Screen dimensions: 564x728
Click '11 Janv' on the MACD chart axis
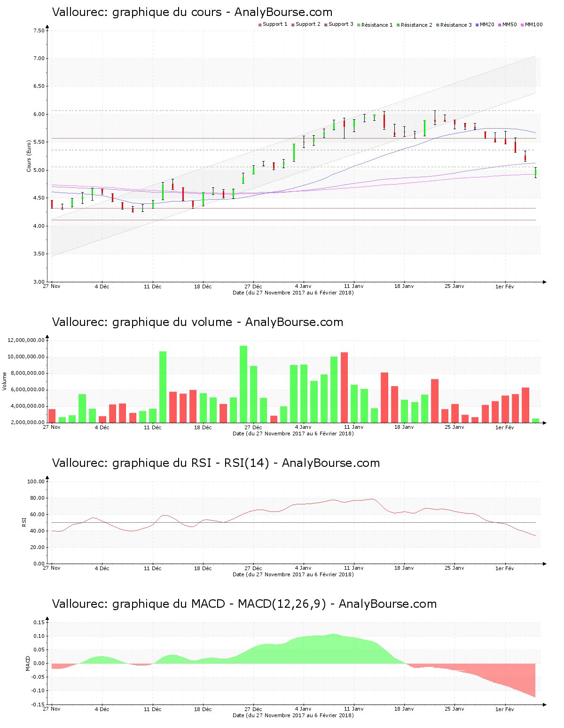[x=354, y=709]
